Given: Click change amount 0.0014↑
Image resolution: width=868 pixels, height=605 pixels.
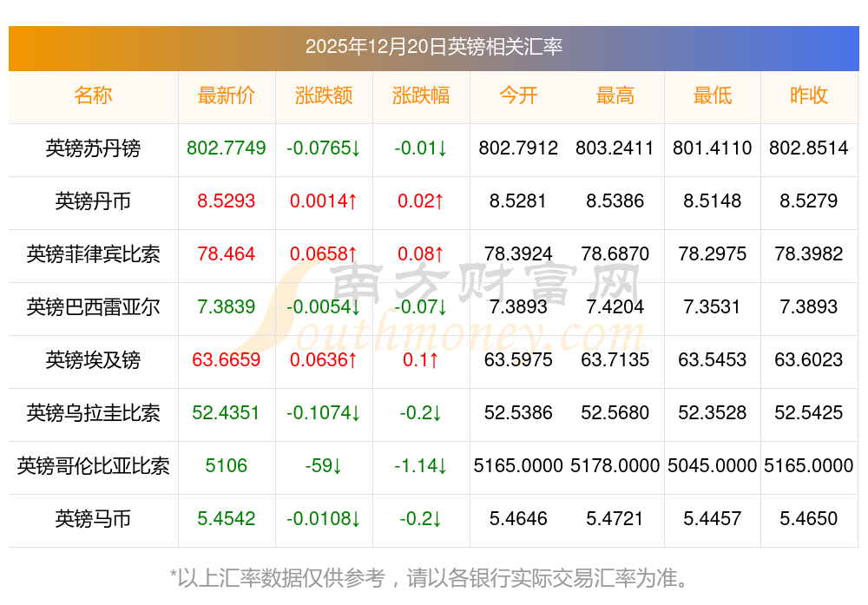Looking at the screenshot, I should click(323, 201).
